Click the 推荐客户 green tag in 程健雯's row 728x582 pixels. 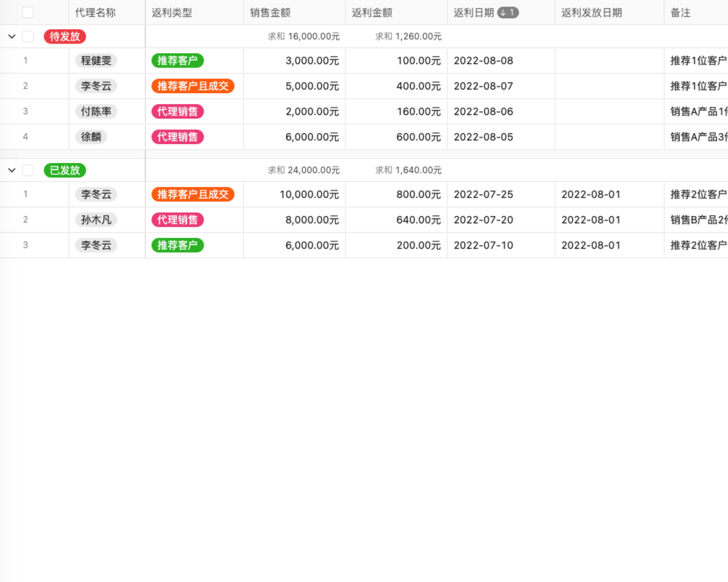tap(176, 60)
